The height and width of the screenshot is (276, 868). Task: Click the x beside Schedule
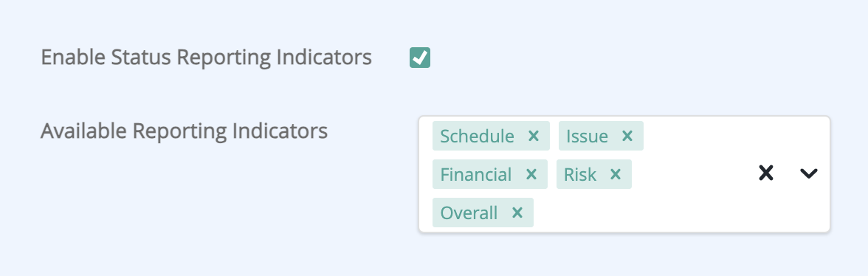point(533,136)
